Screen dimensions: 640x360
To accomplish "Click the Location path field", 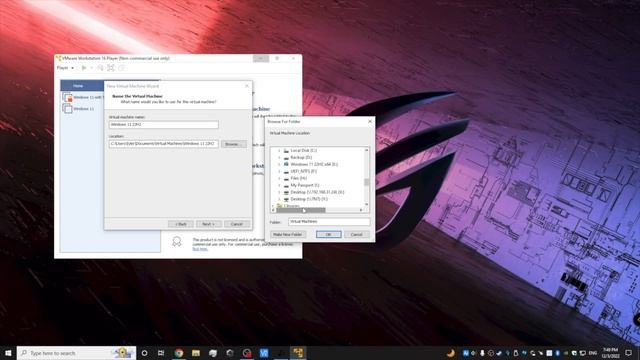I will click(163, 144).
